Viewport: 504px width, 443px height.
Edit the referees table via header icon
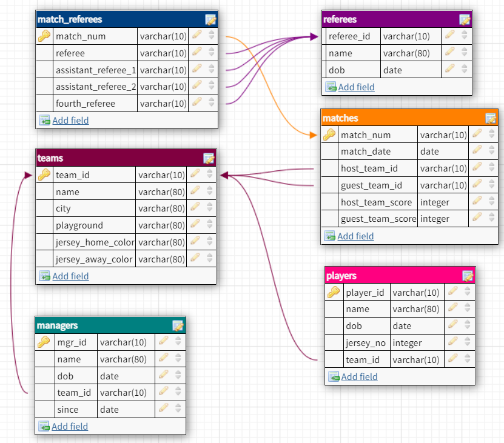pyautogui.click(x=465, y=19)
